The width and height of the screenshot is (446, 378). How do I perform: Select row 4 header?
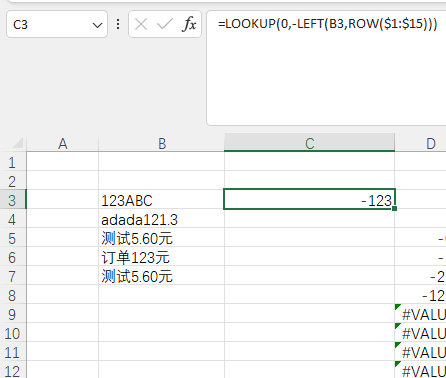click(x=12, y=219)
